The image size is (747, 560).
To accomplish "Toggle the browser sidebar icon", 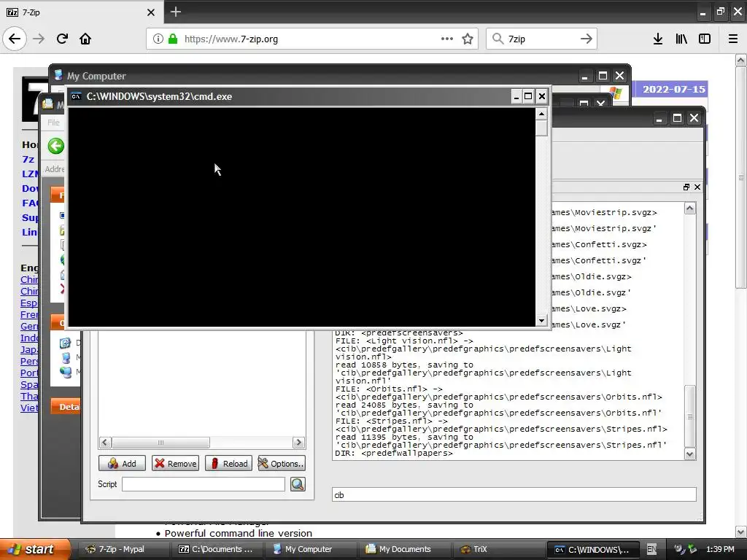I will [x=705, y=39].
